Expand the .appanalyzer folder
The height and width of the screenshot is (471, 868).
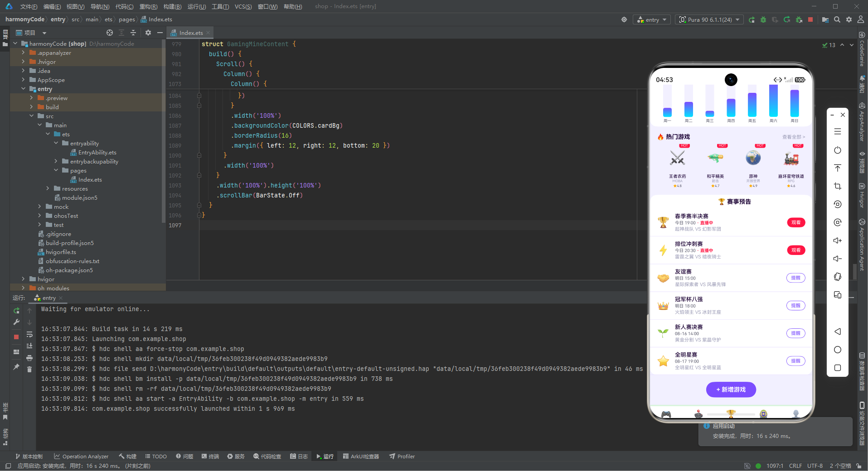(23, 53)
